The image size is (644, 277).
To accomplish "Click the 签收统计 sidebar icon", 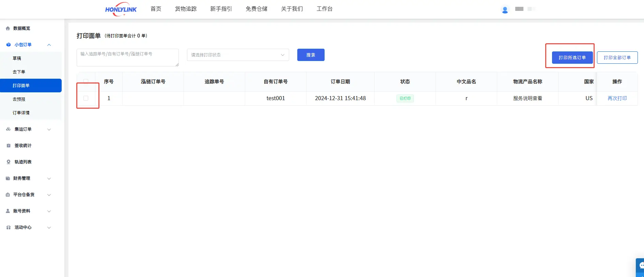I will point(9,145).
